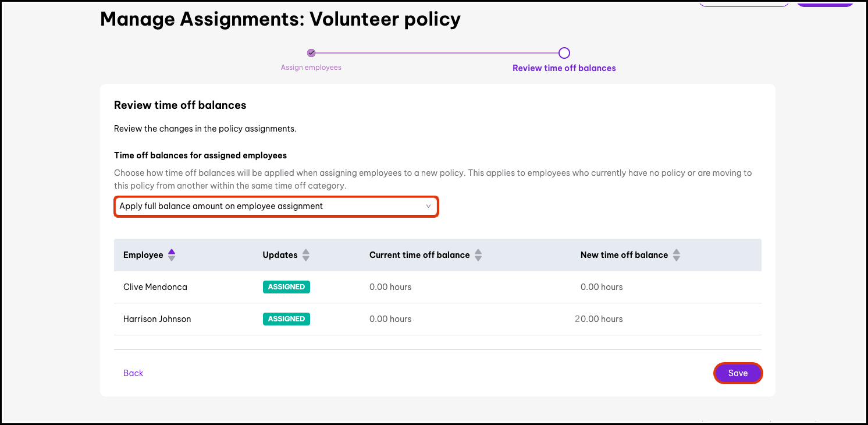Image resolution: width=868 pixels, height=425 pixels.
Task: Go to the 'Assign employees' step label
Action: coord(311,68)
